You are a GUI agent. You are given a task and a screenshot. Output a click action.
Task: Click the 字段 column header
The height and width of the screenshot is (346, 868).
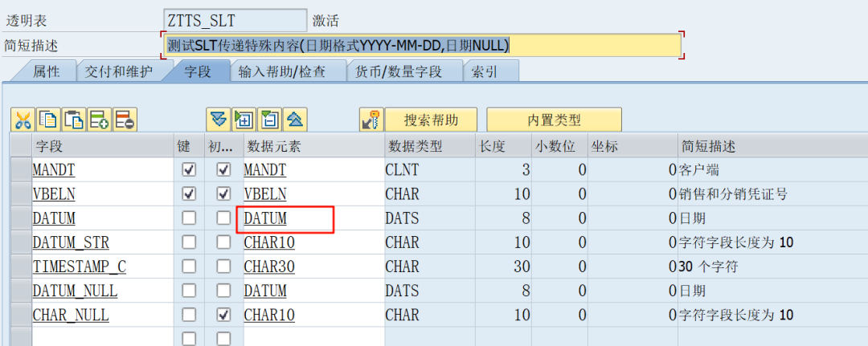[x=103, y=146]
